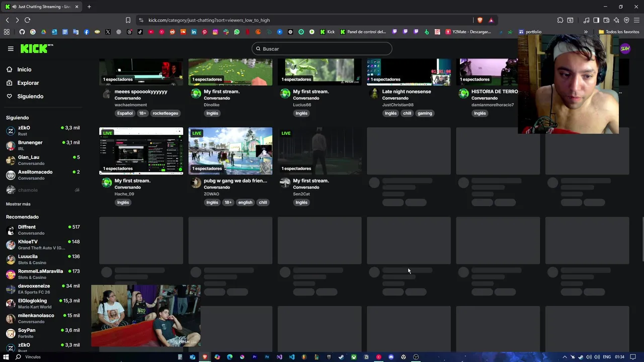Open the Pinterest bookmark icon

coord(204,32)
